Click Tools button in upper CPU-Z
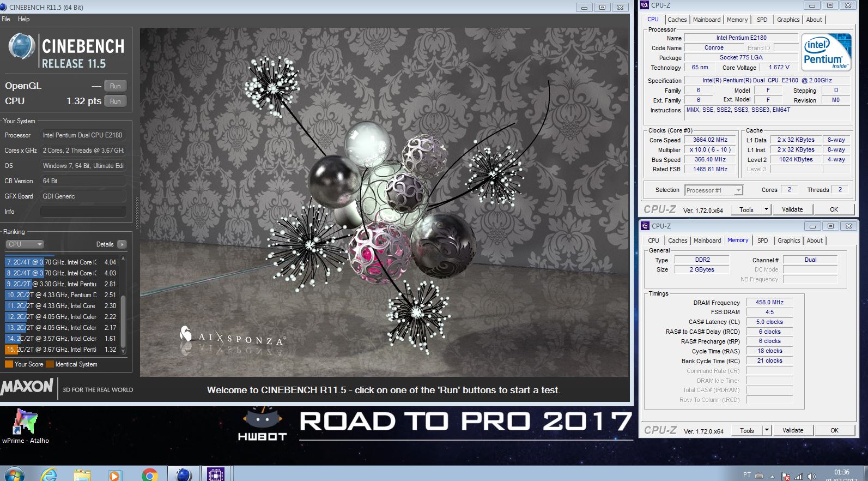Image resolution: width=868 pixels, height=481 pixels. 746,209
